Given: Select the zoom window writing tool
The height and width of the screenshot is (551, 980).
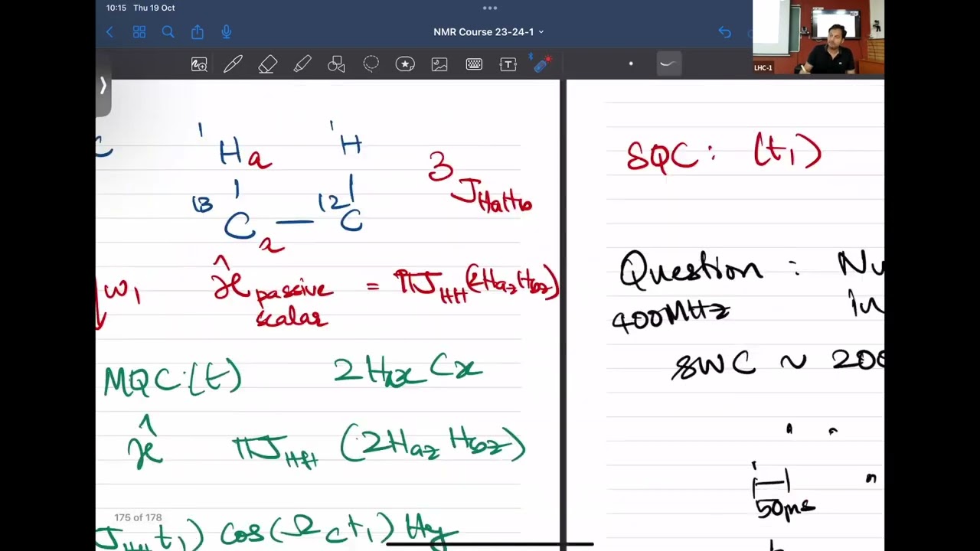Looking at the screenshot, I should pos(199,65).
